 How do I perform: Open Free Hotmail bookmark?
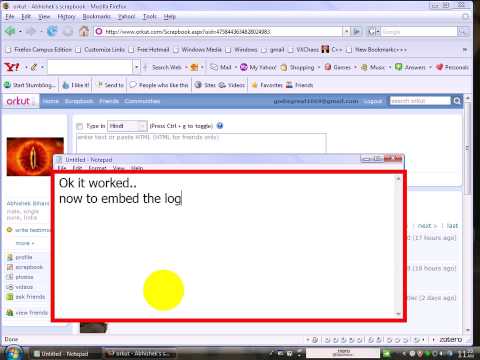pos(149,50)
